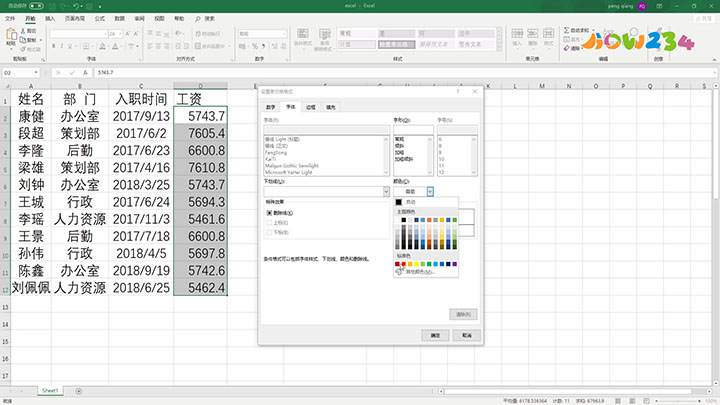Image resolution: width=720 pixels, height=405 pixels.
Task: Open the Underline style dropdown in the dialog
Action: (386, 191)
